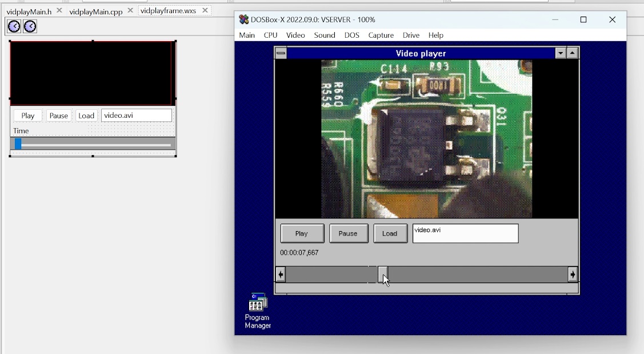Click video.avi field in Video player
The height and width of the screenshot is (354, 644).
coord(465,233)
